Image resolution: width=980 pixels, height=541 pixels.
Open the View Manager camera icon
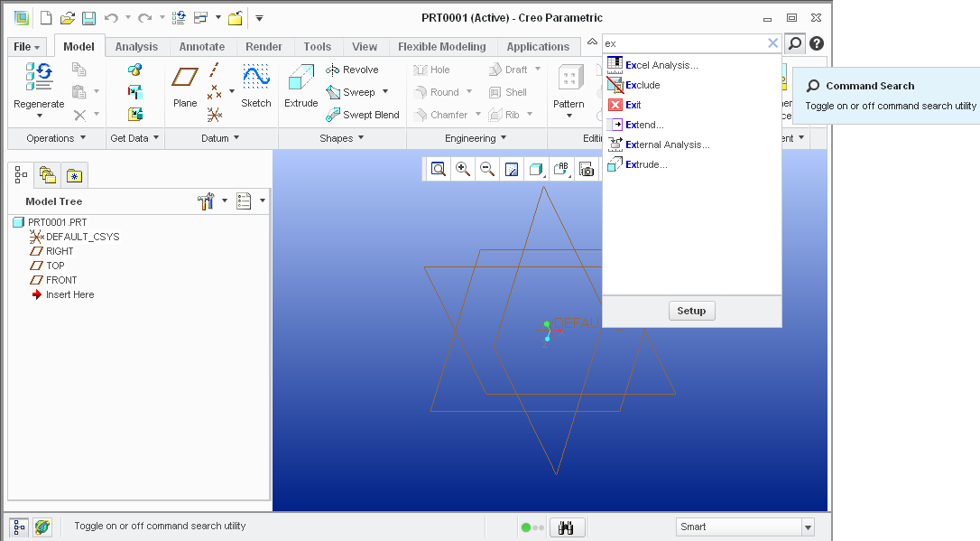pyautogui.click(x=587, y=169)
